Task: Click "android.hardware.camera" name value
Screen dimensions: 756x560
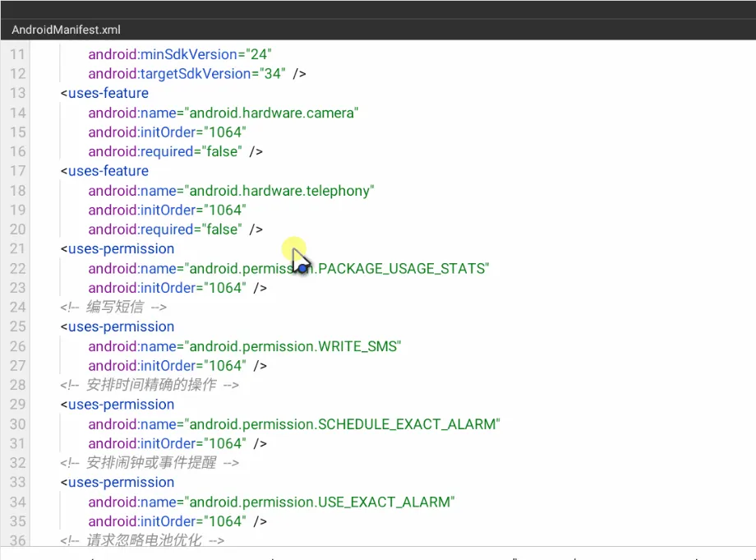Action: [x=271, y=113]
